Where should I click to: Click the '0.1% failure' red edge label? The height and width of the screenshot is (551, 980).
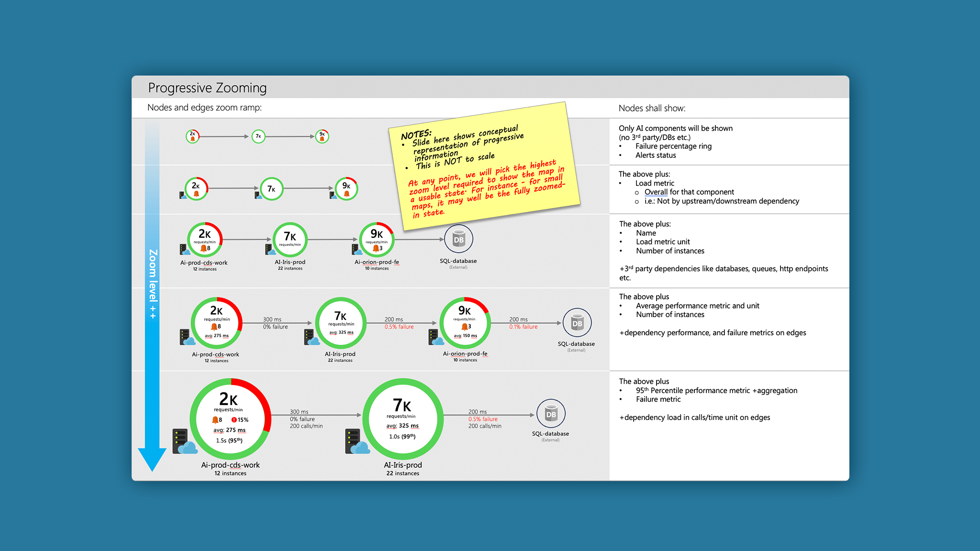[523, 327]
